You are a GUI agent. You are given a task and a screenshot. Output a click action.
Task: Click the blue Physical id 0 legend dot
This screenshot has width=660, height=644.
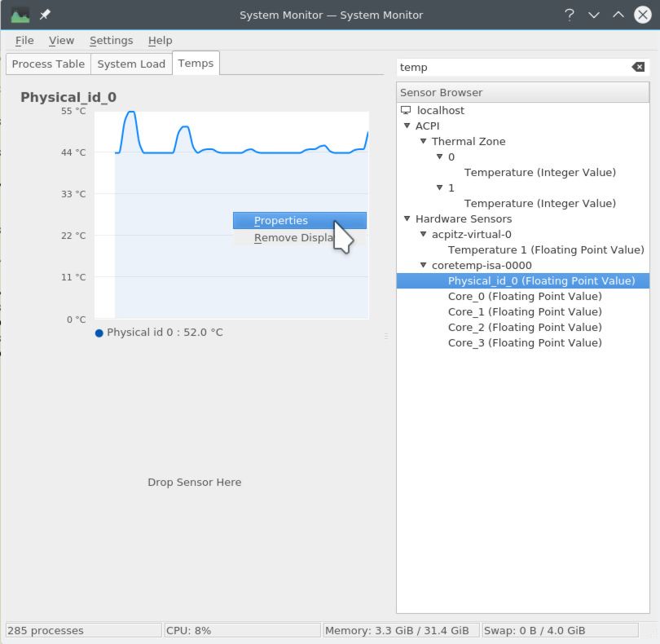99,333
